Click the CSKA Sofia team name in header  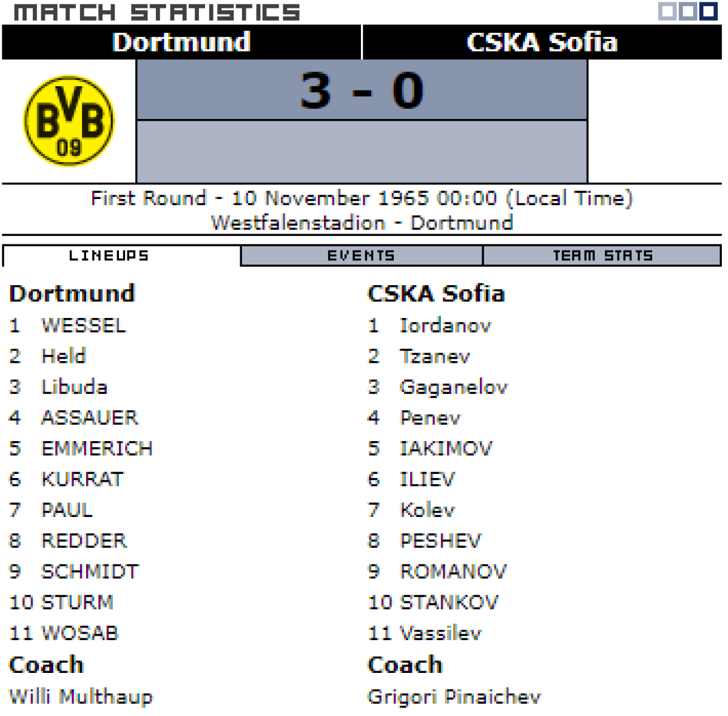coord(542,42)
